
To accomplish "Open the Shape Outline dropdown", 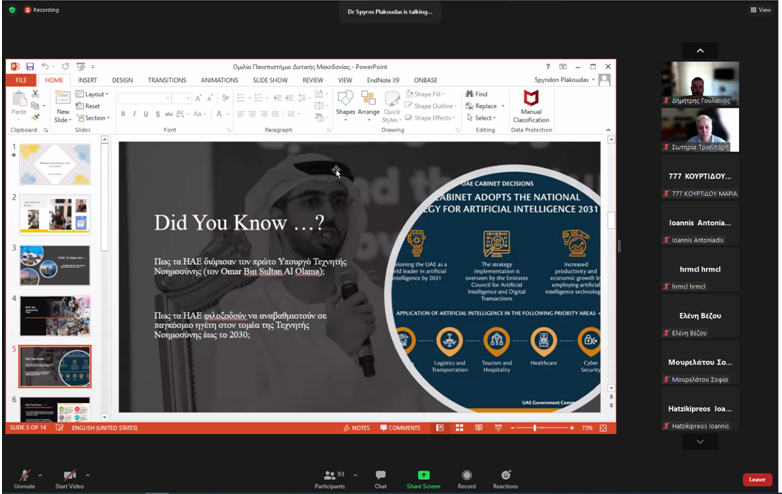I will (x=431, y=106).
